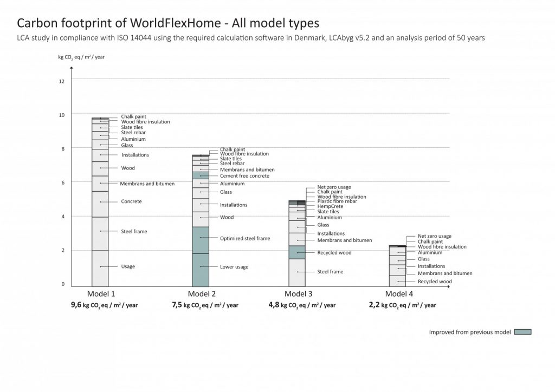Click the 'Steel frame' label of Model 3

tap(330, 272)
